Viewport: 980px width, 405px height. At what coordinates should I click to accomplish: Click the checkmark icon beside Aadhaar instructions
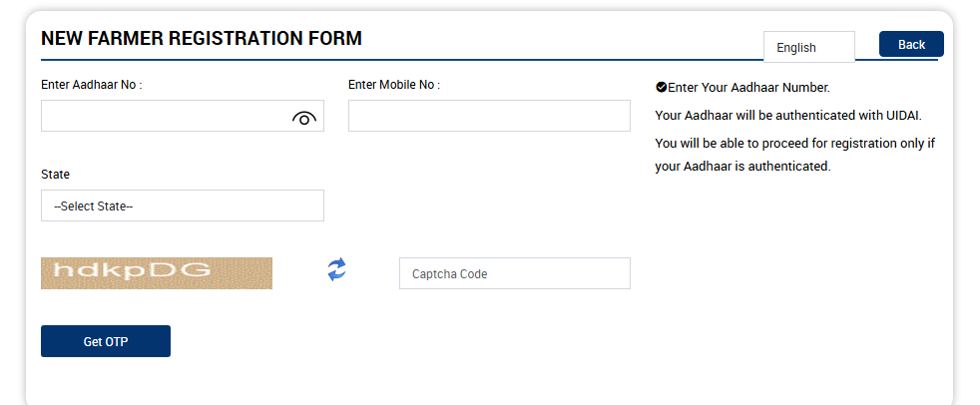coord(661,88)
